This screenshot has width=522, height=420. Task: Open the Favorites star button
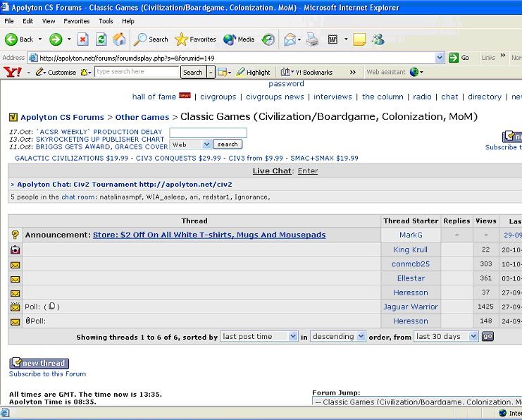pos(195,39)
